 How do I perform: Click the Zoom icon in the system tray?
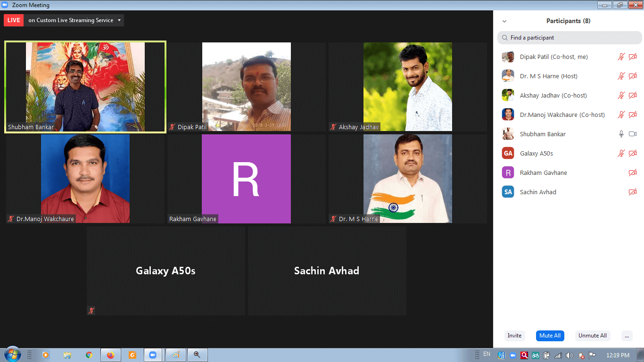pyautogui.click(x=512, y=355)
